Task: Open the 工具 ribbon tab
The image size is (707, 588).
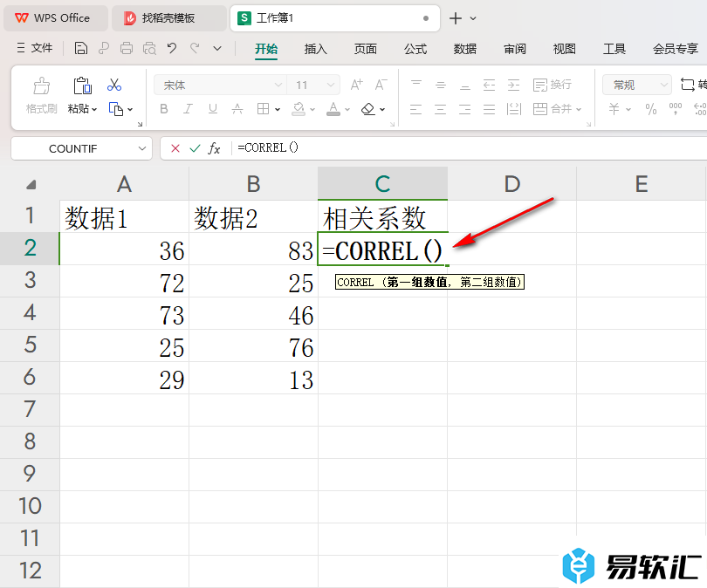Action: pyautogui.click(x=614, y=49)
